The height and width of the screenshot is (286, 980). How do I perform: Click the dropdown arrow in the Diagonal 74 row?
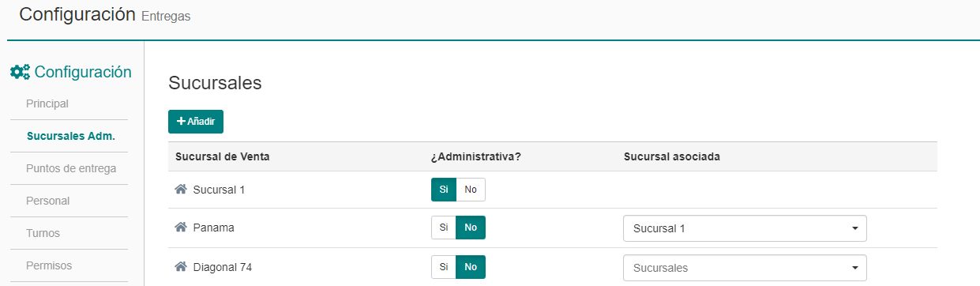pyautogui.click(x=854, y=268)
